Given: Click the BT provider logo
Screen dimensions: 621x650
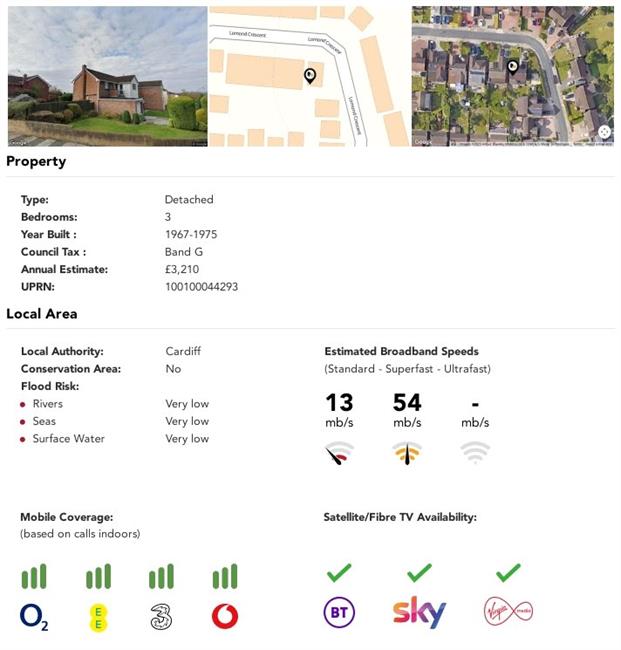Looking at the screenshot, I should tap(339, 612).
